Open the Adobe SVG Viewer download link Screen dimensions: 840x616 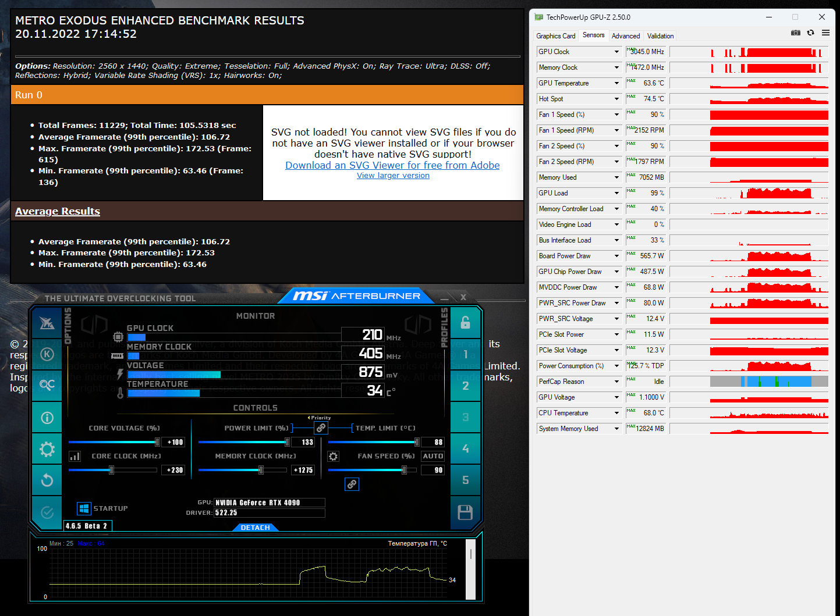[x=392, y=165]
